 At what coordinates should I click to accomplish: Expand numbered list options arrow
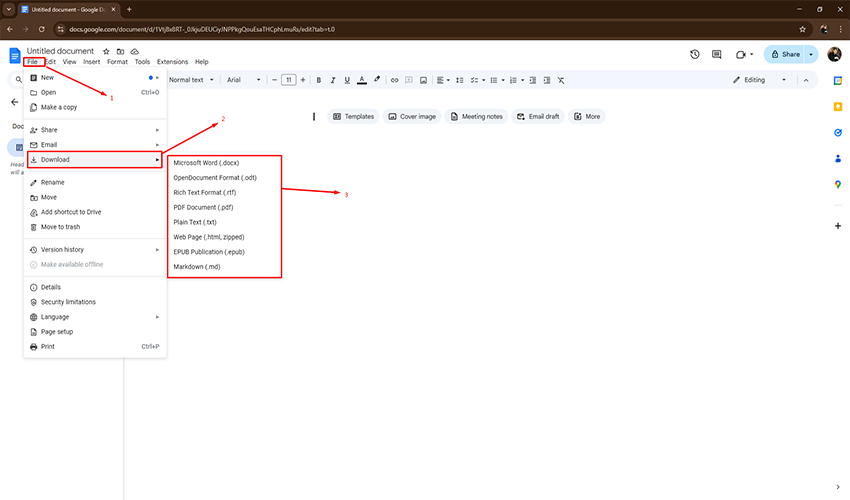point(523,80)
